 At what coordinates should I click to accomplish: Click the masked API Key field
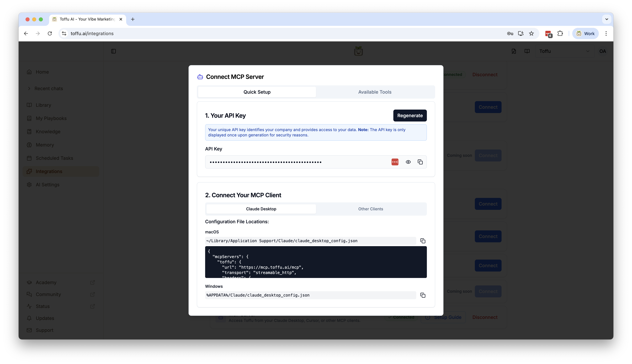tap(295, 162)
